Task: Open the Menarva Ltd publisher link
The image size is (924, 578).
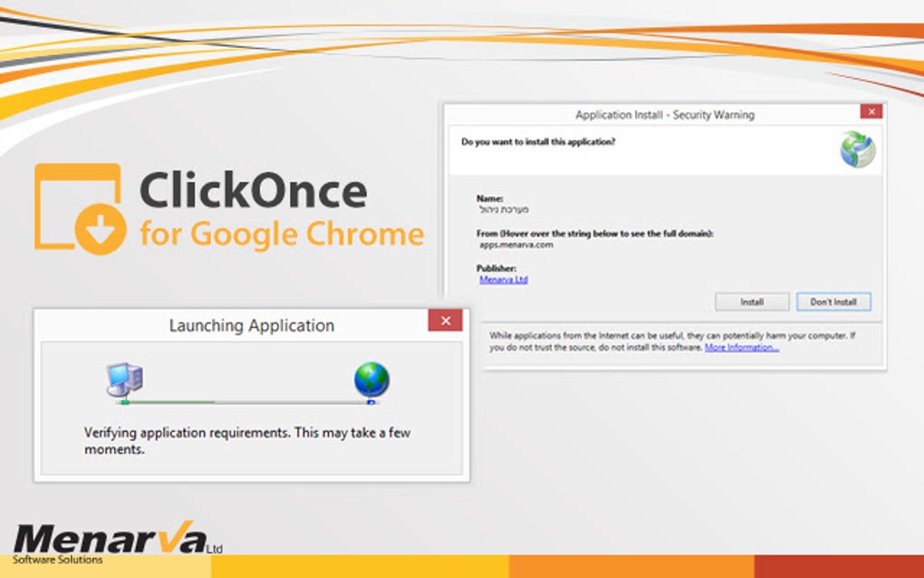Action: (x=502, y=279)
